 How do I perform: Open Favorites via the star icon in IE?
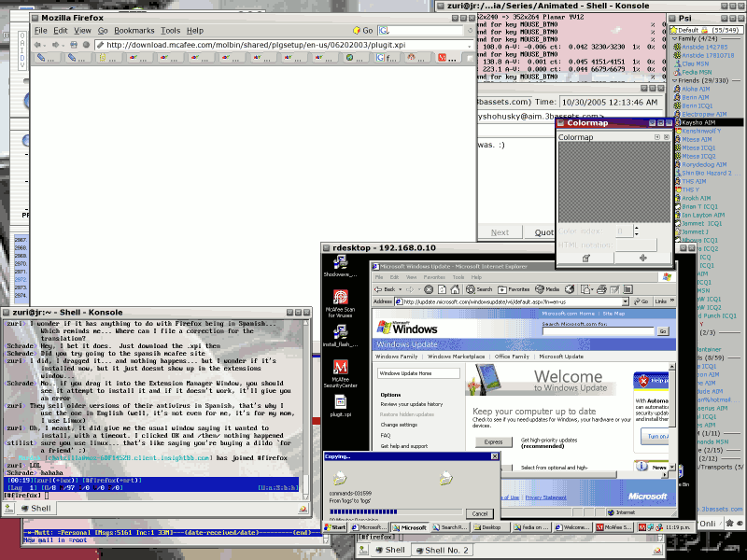[x=501, y=289]
